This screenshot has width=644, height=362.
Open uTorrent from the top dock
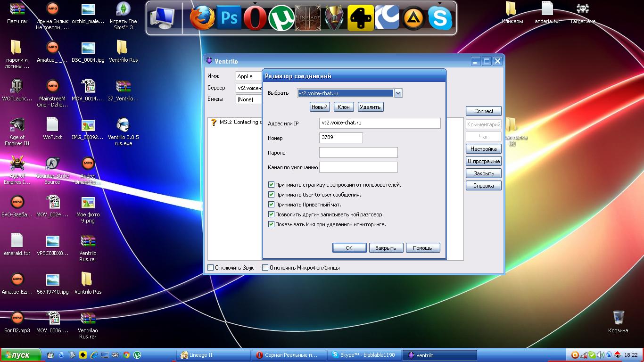[x=281, y=18]
